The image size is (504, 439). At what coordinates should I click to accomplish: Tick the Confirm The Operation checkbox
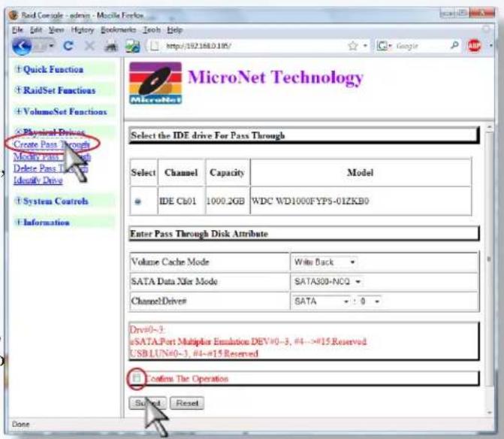coord(136,378)
